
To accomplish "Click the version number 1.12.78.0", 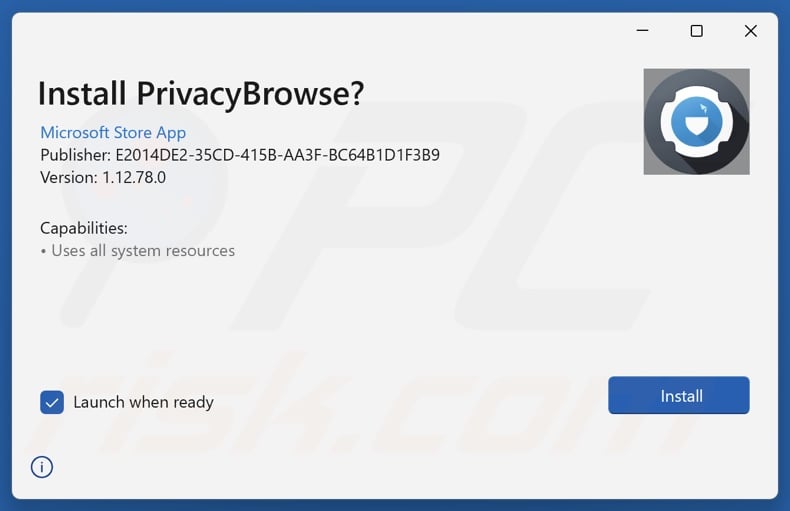I will click(x=133, y=177).
